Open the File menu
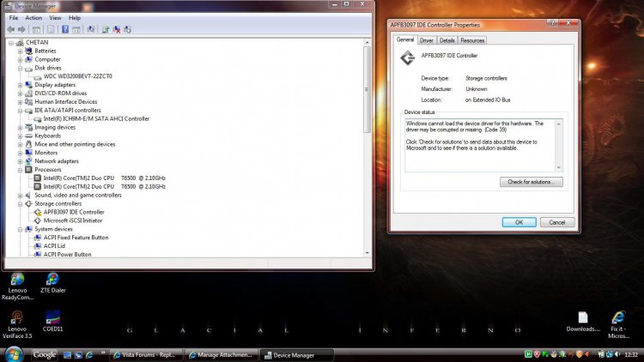This screenshot has height=362, width=644. pyautogui.click(x=14, y=18)
